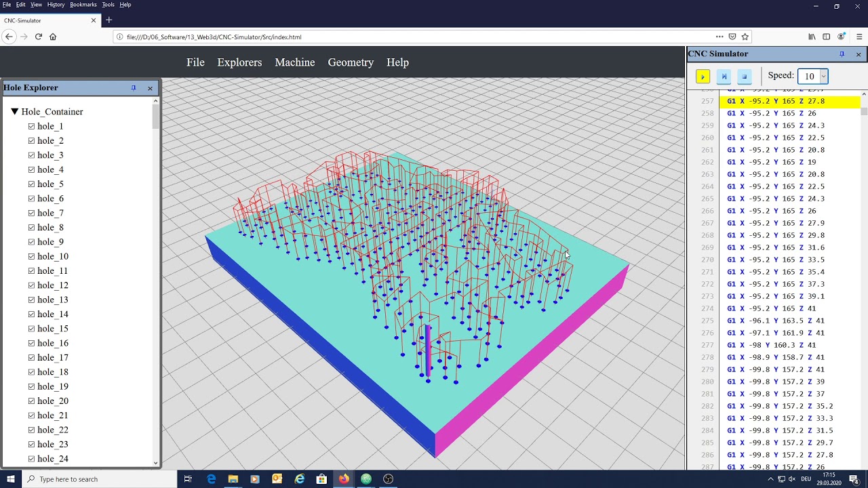Uncheck the hole_17 checkbox
This screenshot has width=868, height=488.
pyautogui.click(x=32, y=357)
